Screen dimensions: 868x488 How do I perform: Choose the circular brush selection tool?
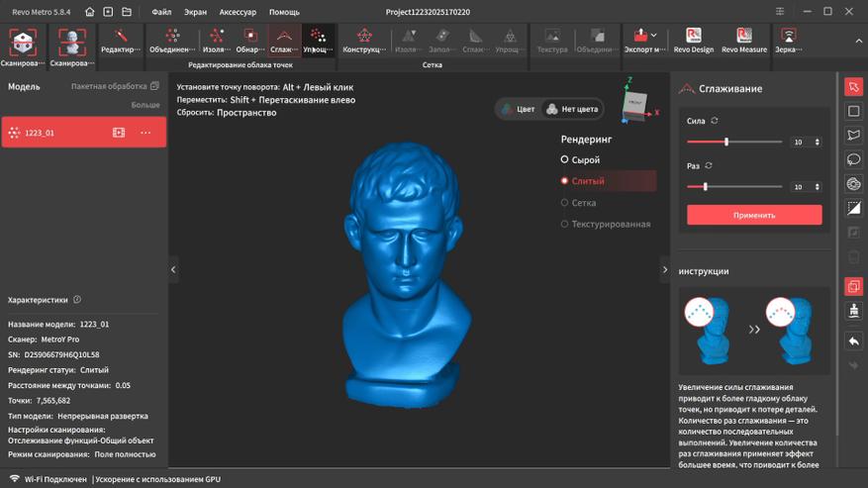click(853, 184)
